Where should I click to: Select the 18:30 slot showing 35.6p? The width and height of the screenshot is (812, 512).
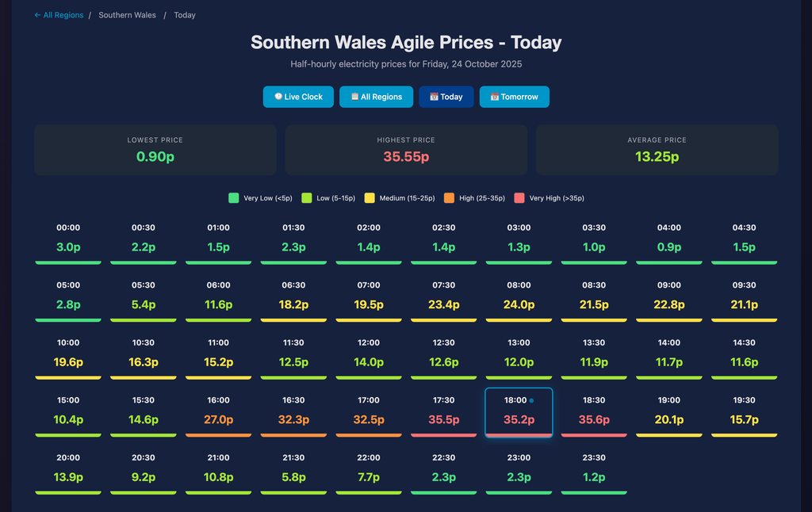(x=594, y=411)
